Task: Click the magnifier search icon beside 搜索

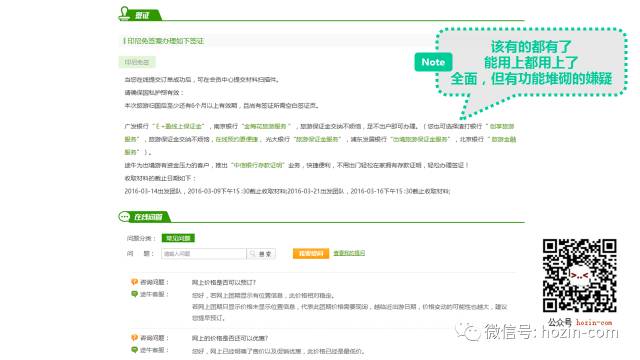Action: click(253, 253)
